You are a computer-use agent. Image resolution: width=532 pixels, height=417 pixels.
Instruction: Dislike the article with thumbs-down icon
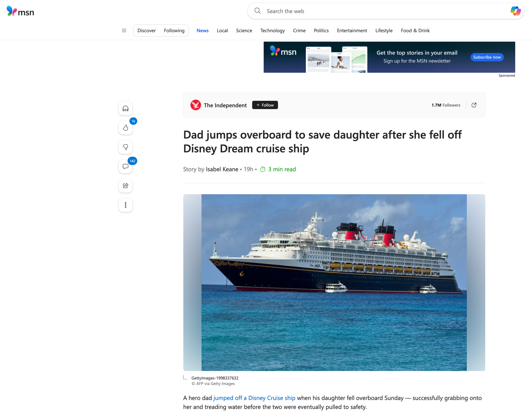[125, 147]
